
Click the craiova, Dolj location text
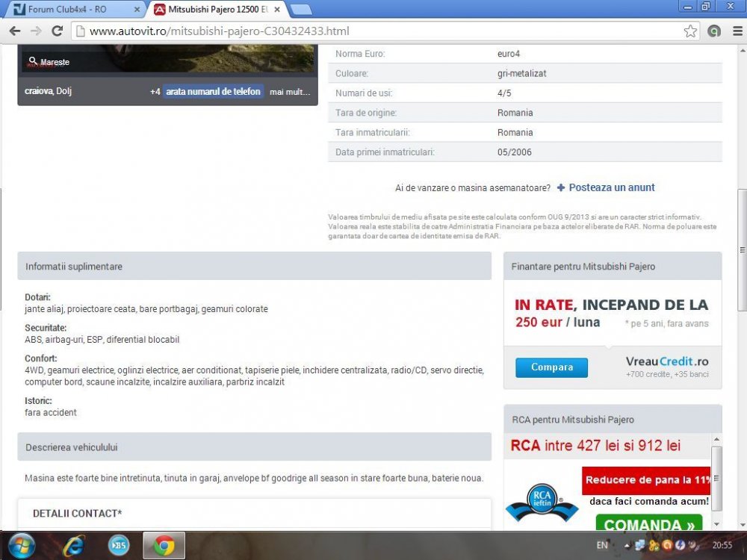click(48, 91)
